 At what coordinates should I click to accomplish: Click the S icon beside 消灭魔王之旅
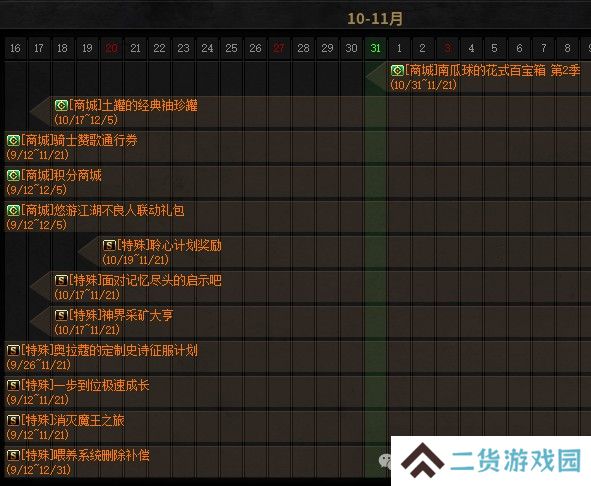(13, 420)
